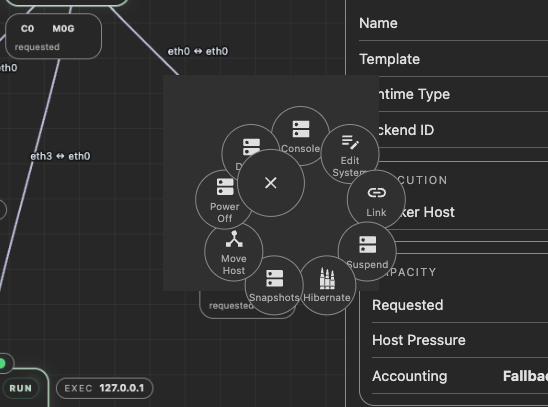Click the Suspend action in the radial menu
This screenshot has height=407, width=548.
click(367, 251)
